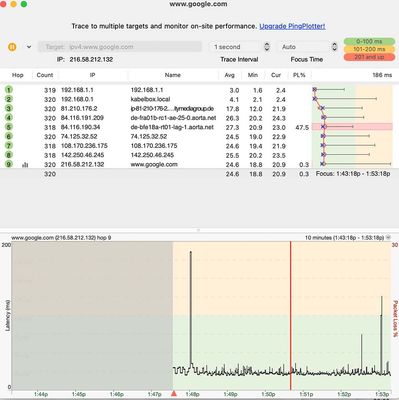Select the hop 7 green circle icon

[9, 146]
